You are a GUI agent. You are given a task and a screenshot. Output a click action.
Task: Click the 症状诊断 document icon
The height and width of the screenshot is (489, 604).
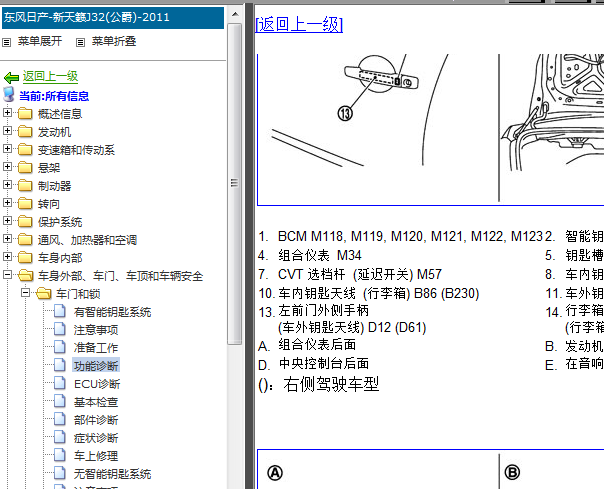[60, 437]
